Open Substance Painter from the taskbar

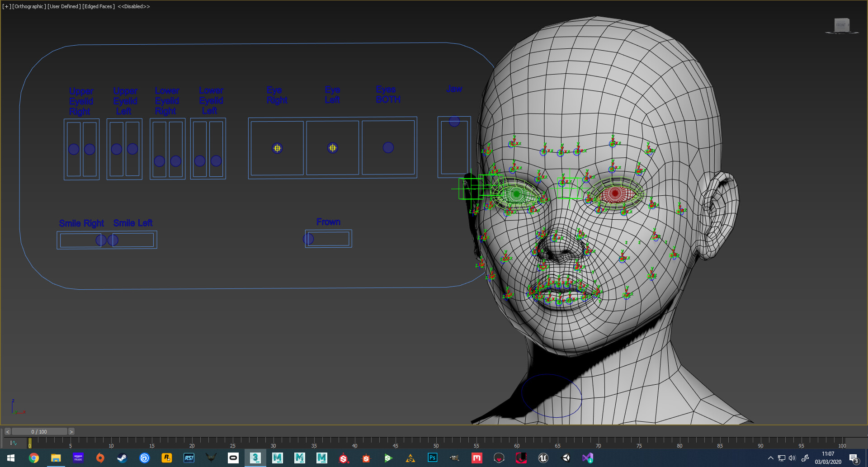[344, 458]
